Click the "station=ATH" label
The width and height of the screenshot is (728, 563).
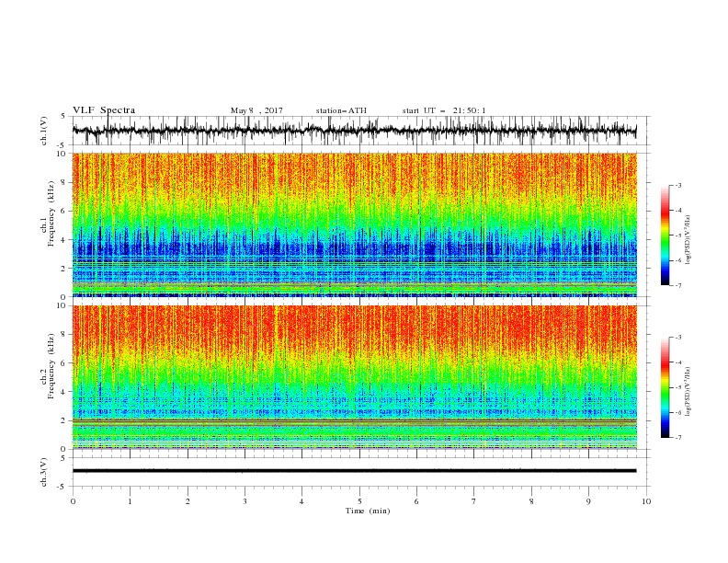coord(341,110)
